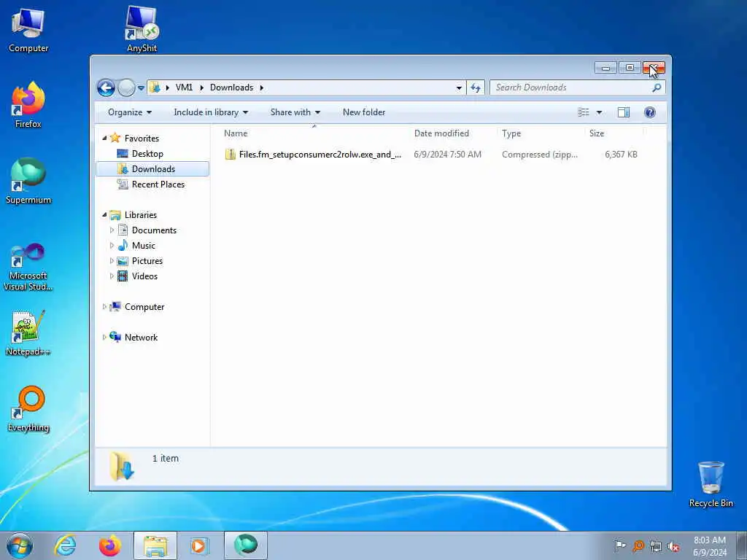Collapse the Libraries group
Screen dimensions: 747x560
point(104,215)
